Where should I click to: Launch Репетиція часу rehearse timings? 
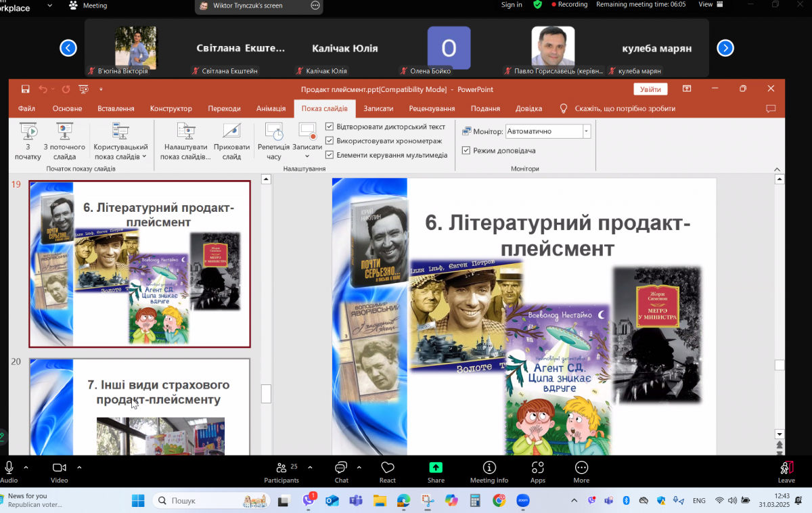coord(273,141)
